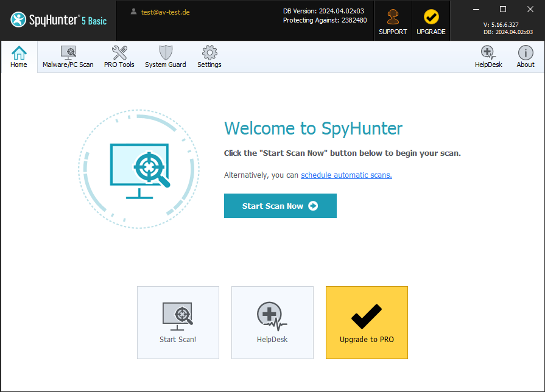Click the yellow Upgrade to PRO tile
The height and width of the screenshot is (392, 545).
(x=367, y=323)
